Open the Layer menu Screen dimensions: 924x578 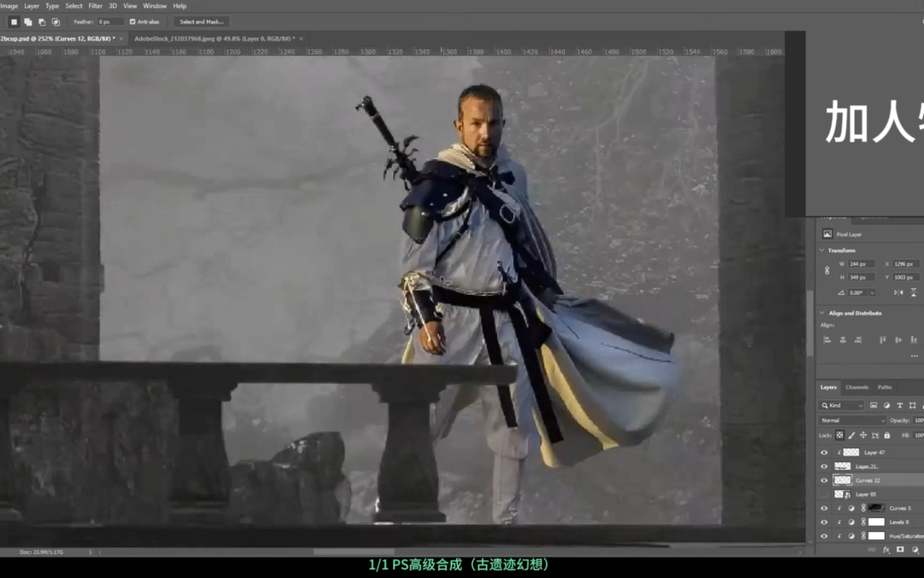tap(32, 6)
